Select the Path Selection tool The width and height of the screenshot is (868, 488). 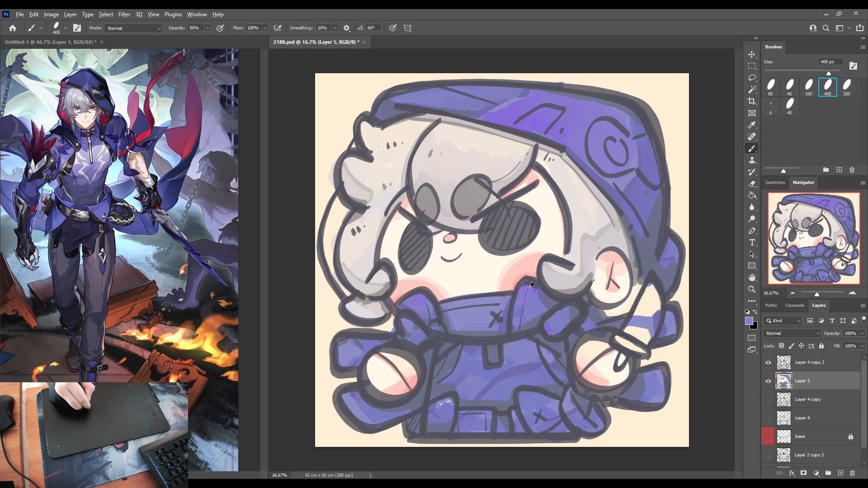coord(752,254)
